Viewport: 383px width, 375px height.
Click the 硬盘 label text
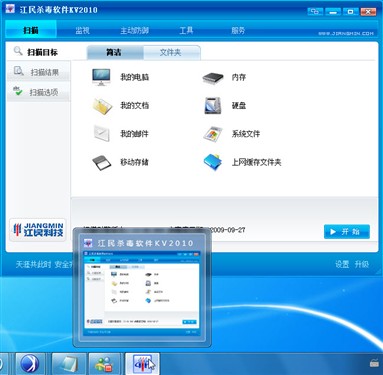point(239,106)
